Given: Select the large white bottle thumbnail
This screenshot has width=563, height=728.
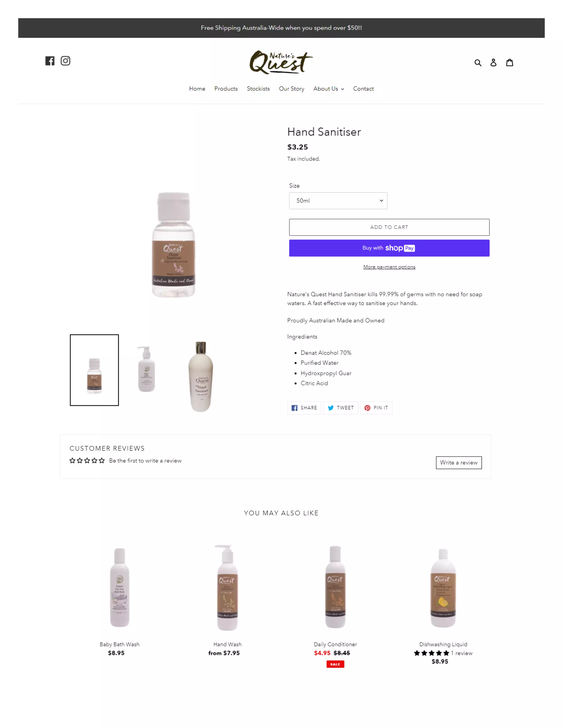Looking at the screenshot, I should tap(200, 376).
